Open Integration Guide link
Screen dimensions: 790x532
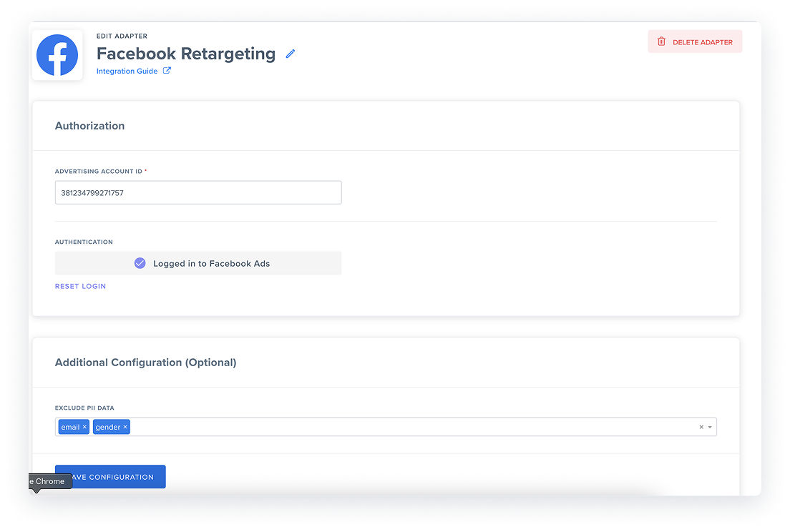(127, 71)
